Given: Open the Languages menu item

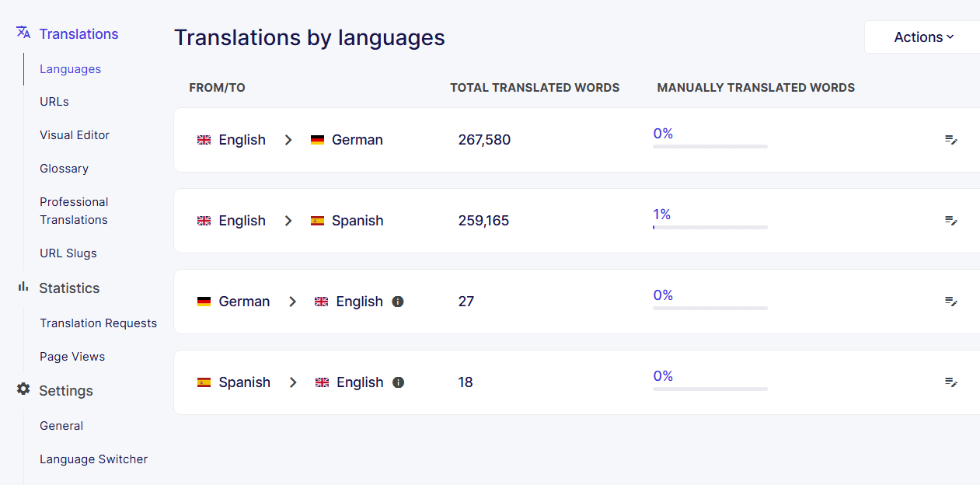Looking at the screenshot, I should [x=70, y=69].
